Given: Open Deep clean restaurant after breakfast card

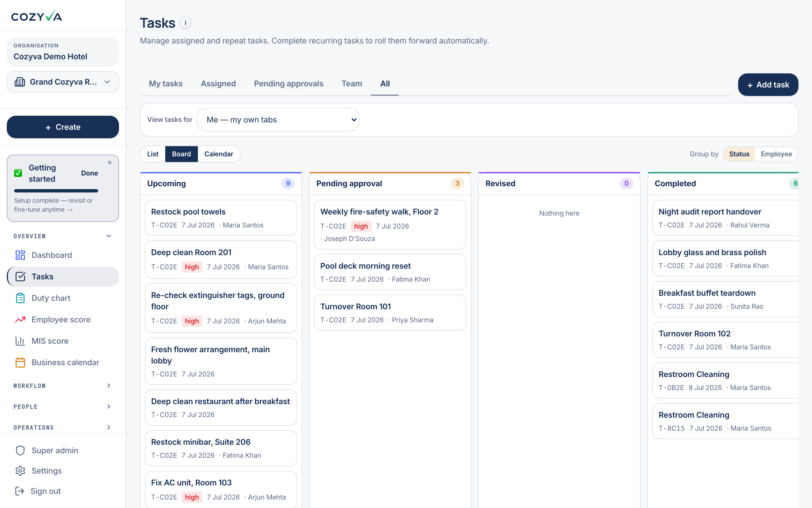Looking at the screenshot, I should coord(221,408).
